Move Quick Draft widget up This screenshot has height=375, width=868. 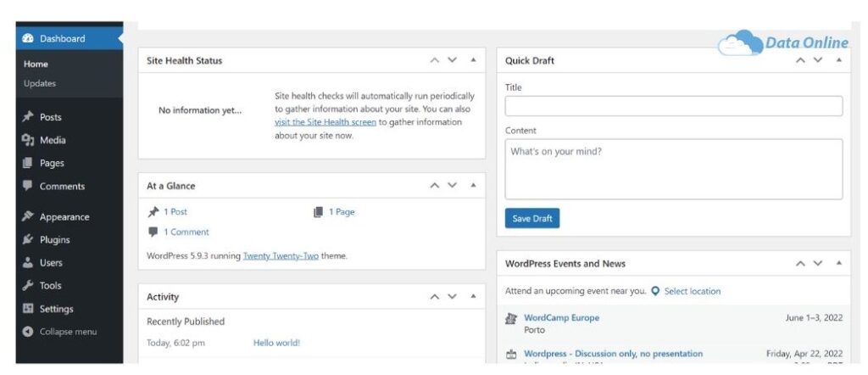800,60
